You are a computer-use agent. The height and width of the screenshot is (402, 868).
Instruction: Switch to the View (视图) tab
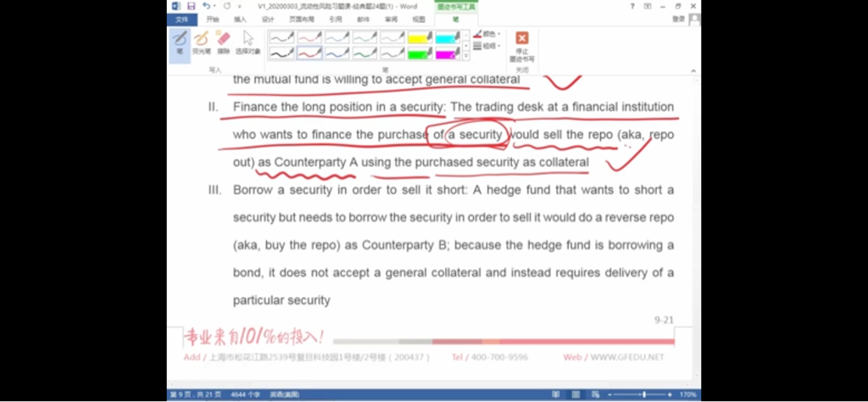tap(419, 20)
